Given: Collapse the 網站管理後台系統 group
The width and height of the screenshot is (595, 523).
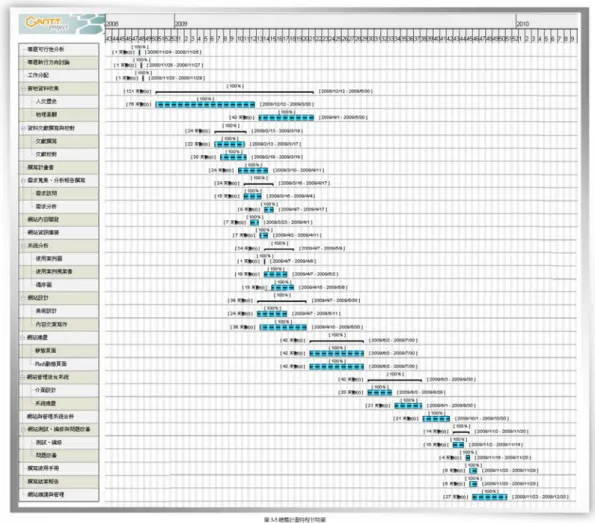Looking at the screenshot, I should click(x=23, y=377).
